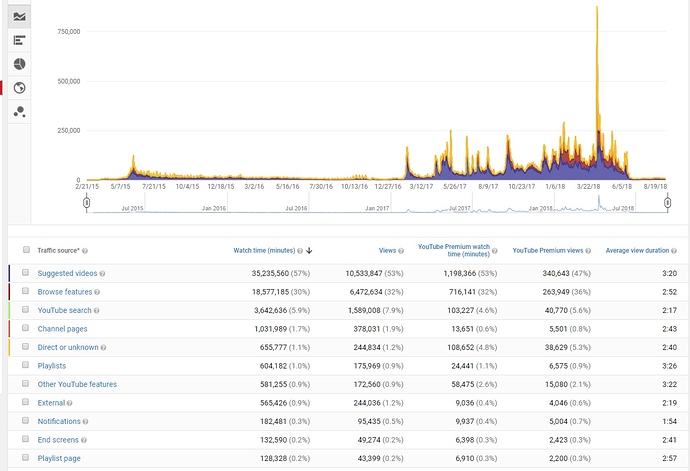
Task: Check the Playlist page row checkbox
Action: (26, 457)
